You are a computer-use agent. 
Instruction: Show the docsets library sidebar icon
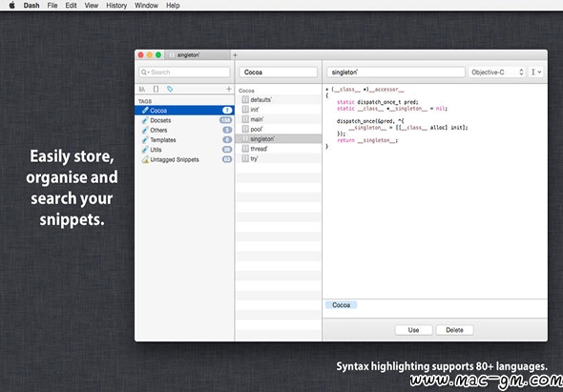[142, 89]
